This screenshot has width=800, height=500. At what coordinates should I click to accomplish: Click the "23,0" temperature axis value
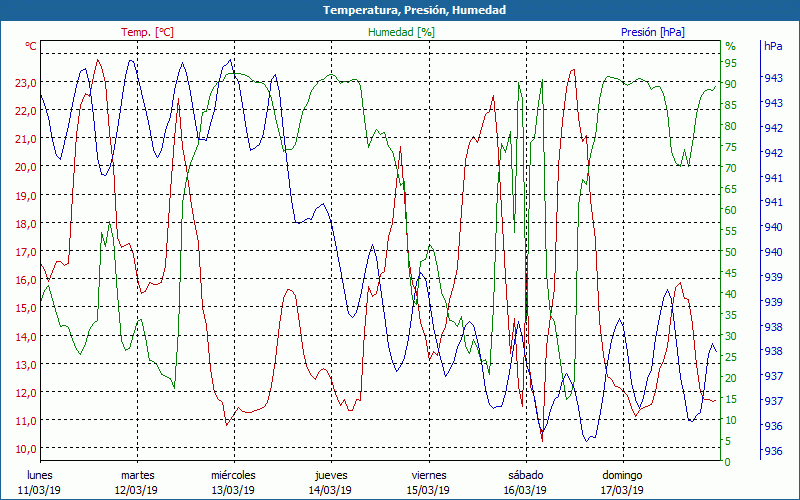click(x=27, y=82)
